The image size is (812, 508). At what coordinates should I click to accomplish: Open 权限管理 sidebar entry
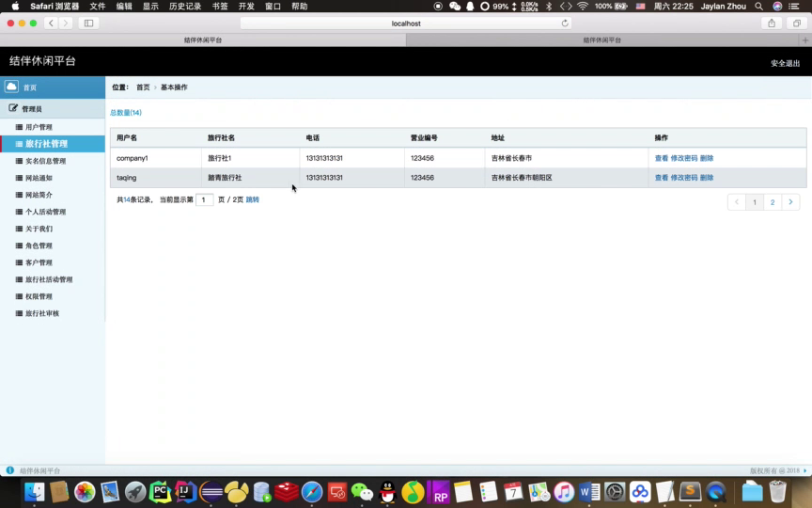[x=39, y=296]
